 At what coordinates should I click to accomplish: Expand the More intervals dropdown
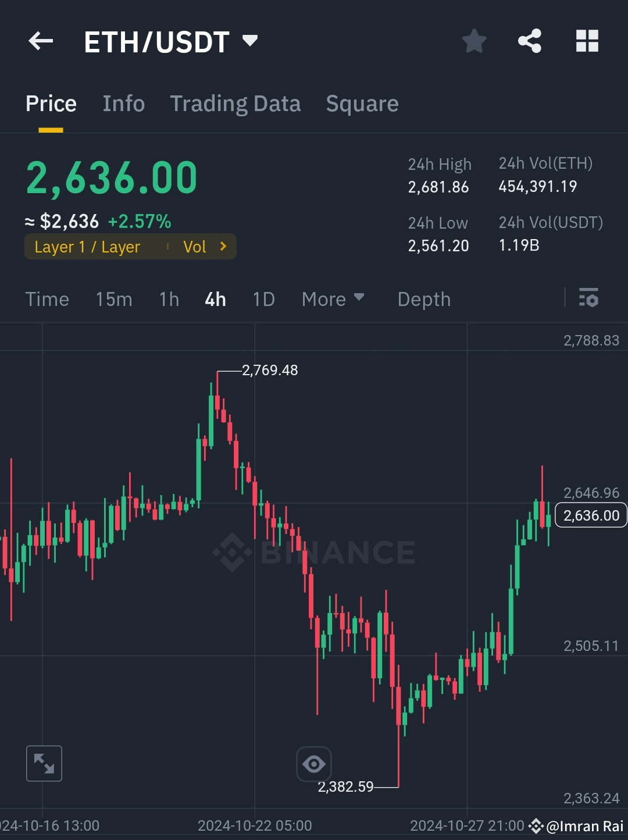click(333, 298)
